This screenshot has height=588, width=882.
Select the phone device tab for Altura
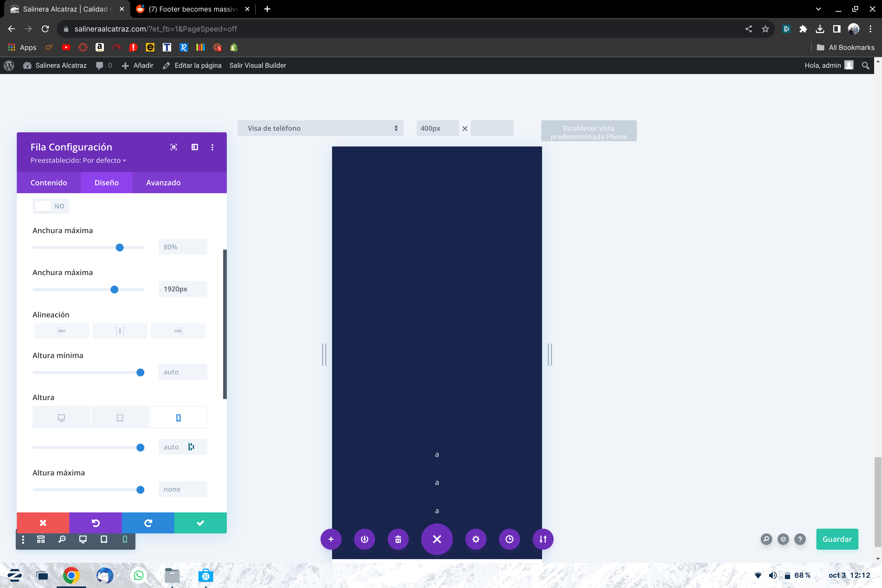(x=178, y=417)
